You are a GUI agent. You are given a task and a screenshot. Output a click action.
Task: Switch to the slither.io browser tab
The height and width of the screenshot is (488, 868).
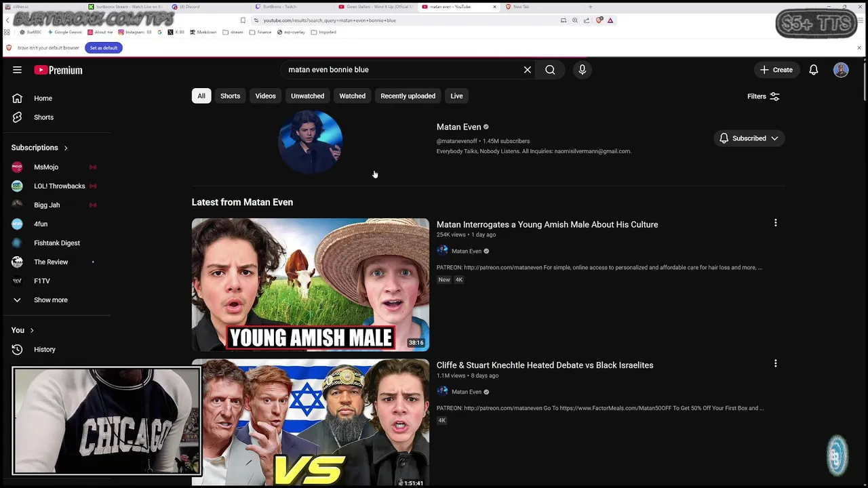click(x=42, y=6)
